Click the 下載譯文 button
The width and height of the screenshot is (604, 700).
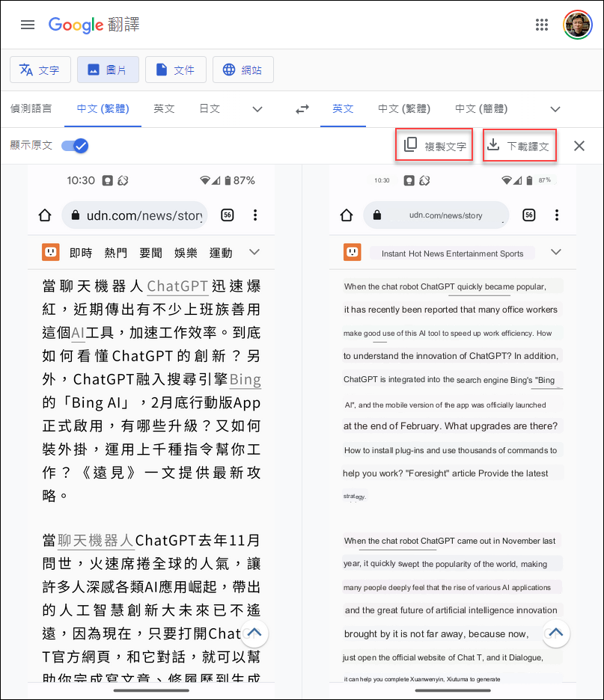point(520,145)
